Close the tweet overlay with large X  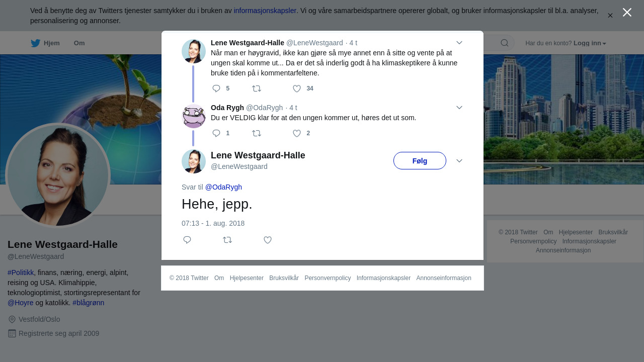point(627,12)
